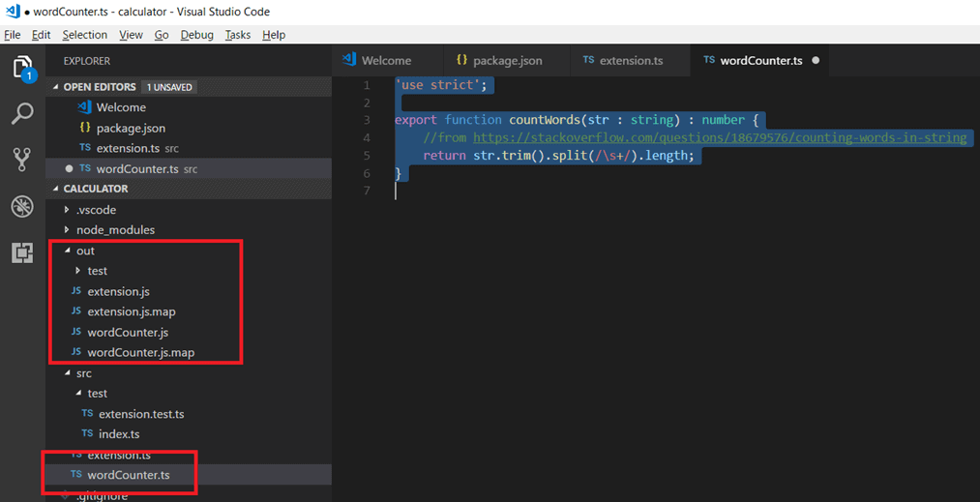Click the EXPLORER panel title

87,61
